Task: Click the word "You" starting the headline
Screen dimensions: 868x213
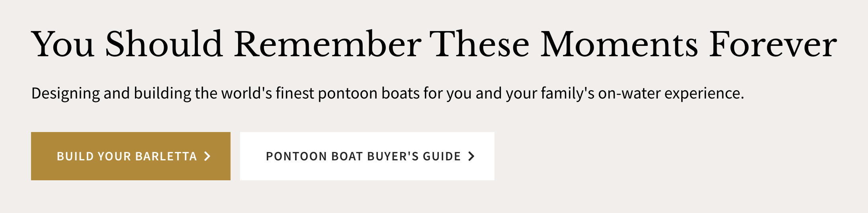Action: click(63, 45)
